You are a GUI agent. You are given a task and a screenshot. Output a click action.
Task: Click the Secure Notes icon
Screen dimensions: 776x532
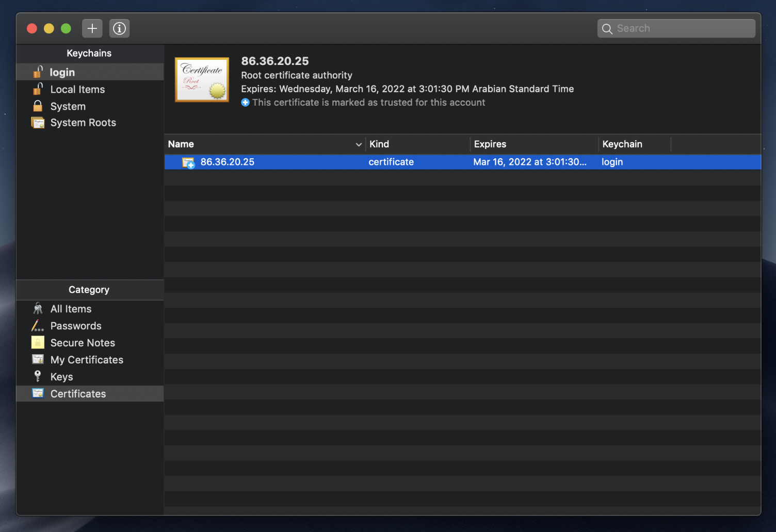[x=38, y=342]
